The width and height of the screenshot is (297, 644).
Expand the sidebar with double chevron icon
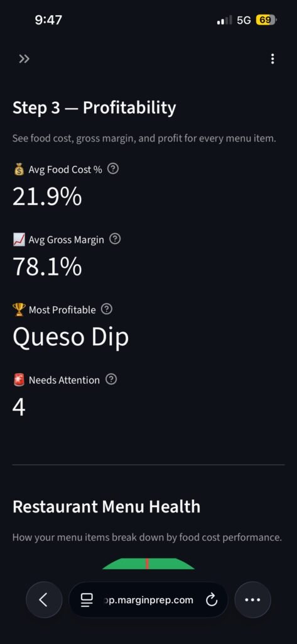tap(24, 59)
